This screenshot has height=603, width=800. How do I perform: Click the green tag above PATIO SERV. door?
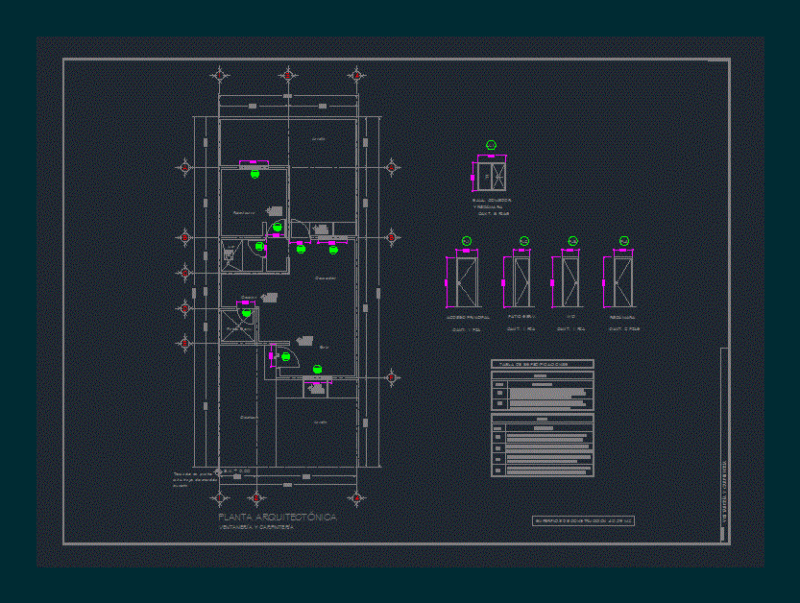pyautogui.click(x=524, y=241)
